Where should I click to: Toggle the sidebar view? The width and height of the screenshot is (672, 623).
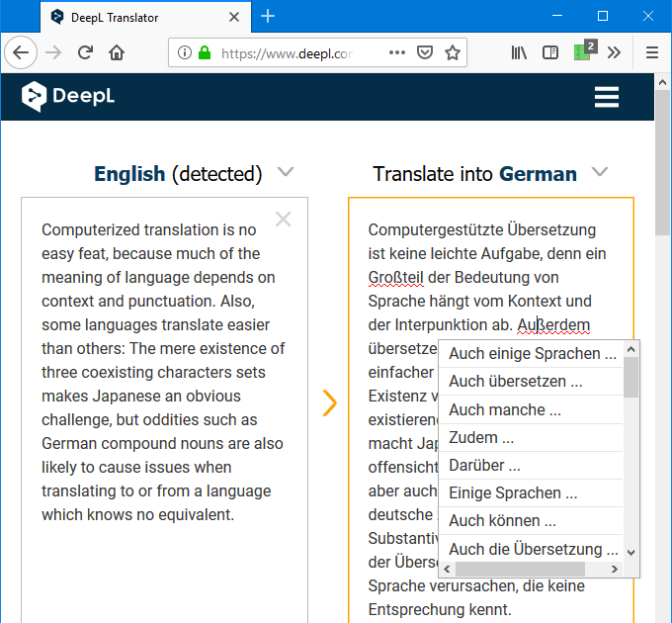[x=550, y=52]
